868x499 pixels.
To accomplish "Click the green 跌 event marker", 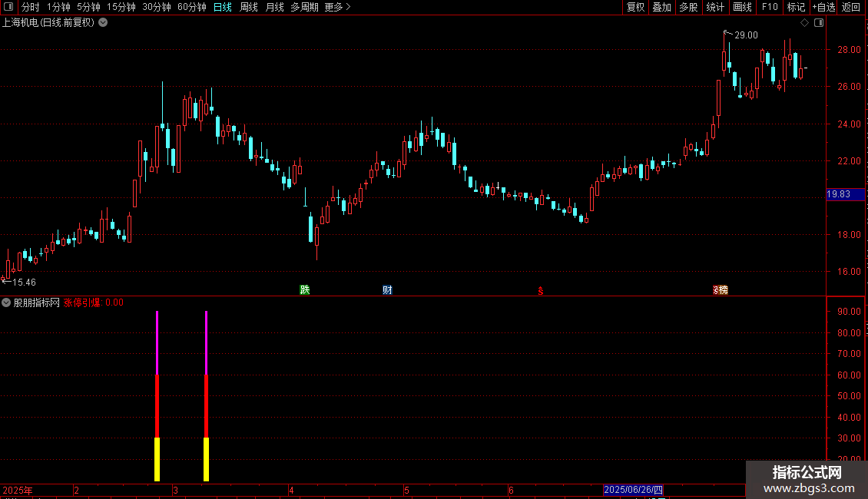I will (304, 290).
